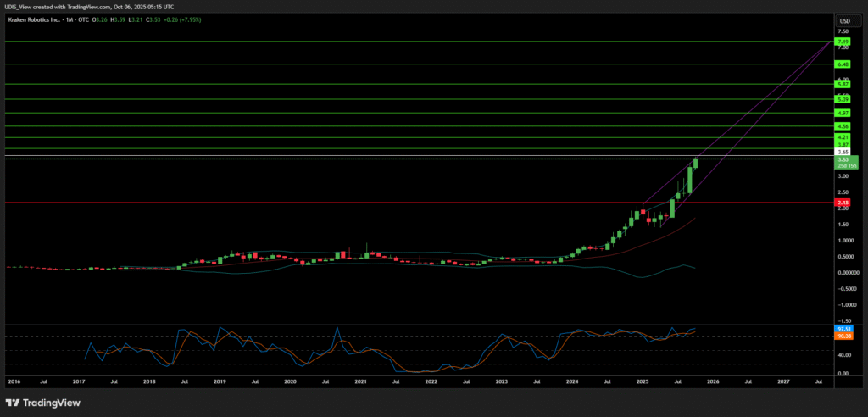Click the blue 97.51 oscillator value label
This screenshot has width=868, height=417.
point(844,328)
